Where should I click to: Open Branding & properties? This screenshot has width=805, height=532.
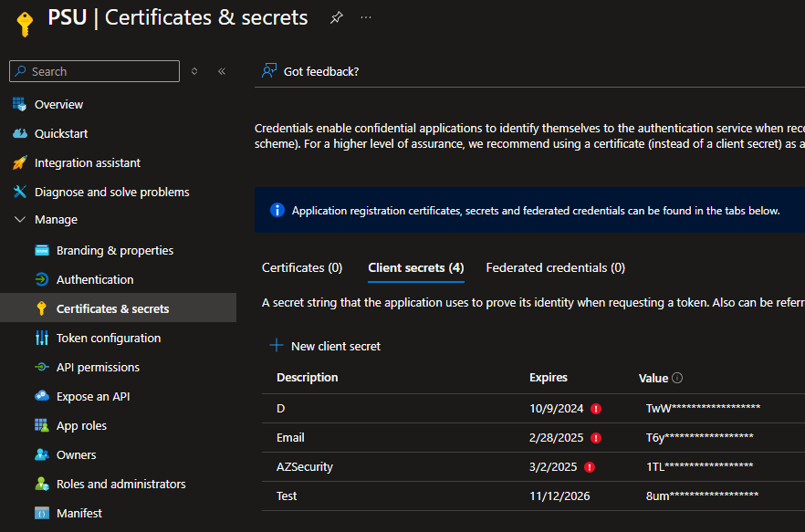[x=115, y=251]
